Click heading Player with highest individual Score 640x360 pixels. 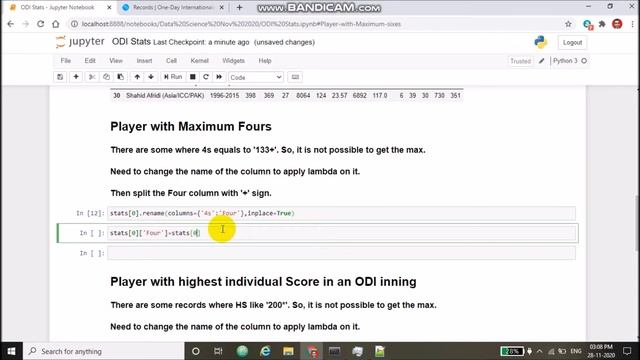click(x=263, y=282)
